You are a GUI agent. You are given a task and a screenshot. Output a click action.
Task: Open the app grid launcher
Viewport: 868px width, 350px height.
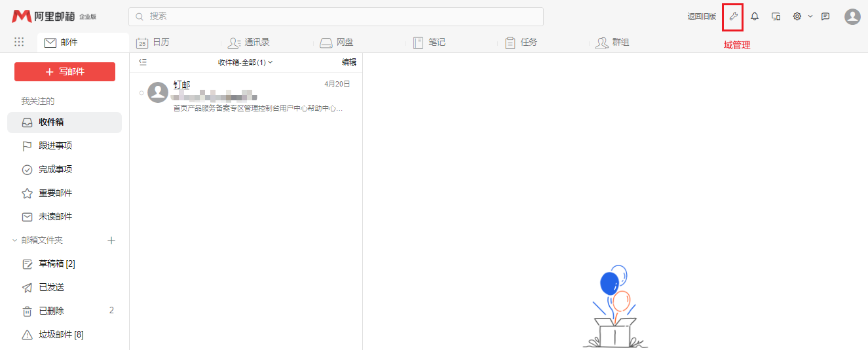(19, 42)
